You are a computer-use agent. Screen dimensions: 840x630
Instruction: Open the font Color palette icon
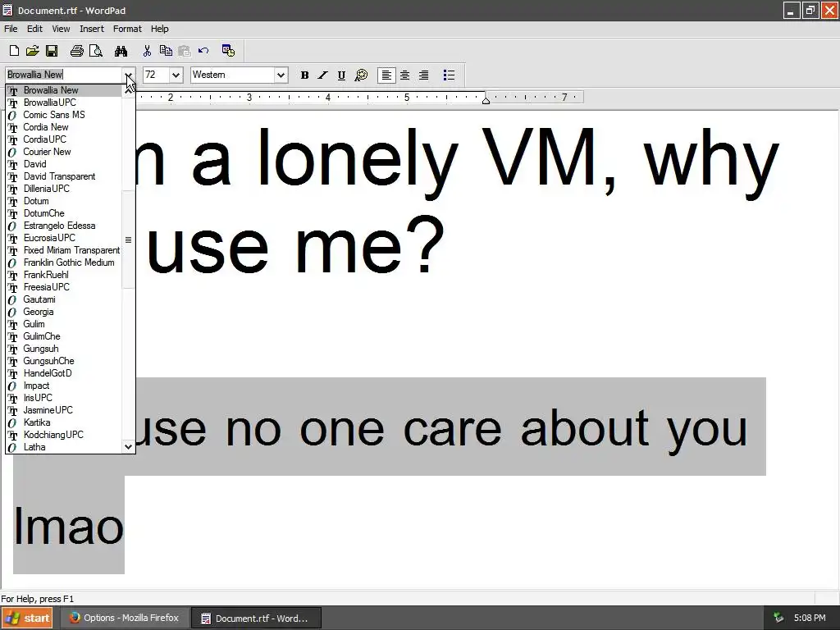[361, 75]
